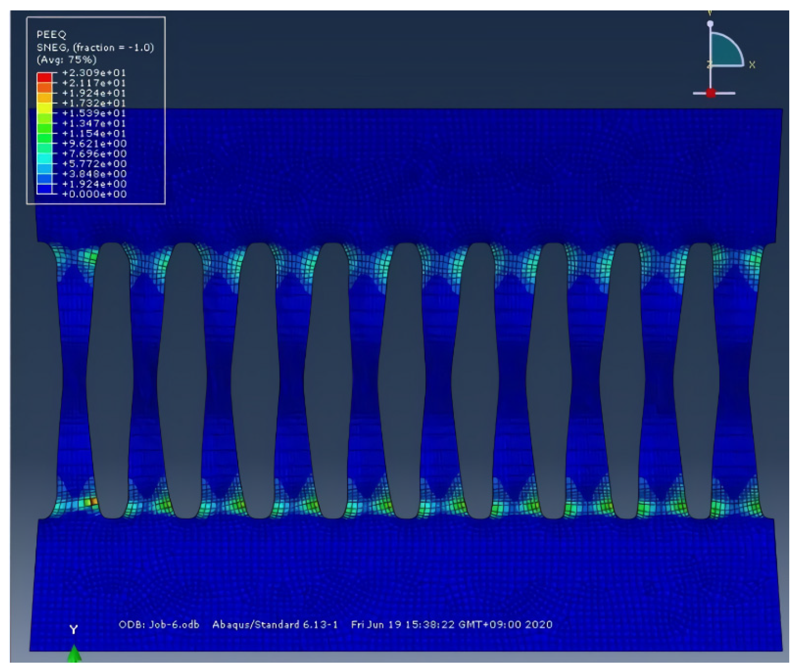Click the green Y arrow of triad
This screenshot has width=800, height=672.
[74, 654]
